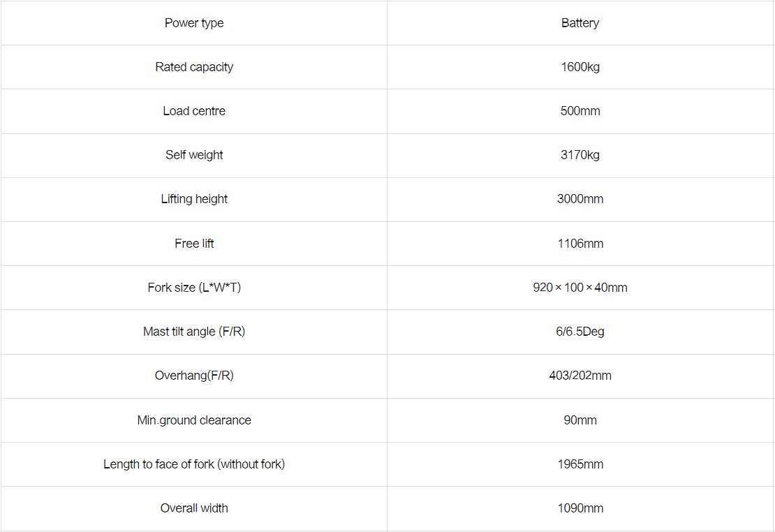The image size is (775, 532).
Task: Click the "Rated capacity" label
Action: click(194, 67)
